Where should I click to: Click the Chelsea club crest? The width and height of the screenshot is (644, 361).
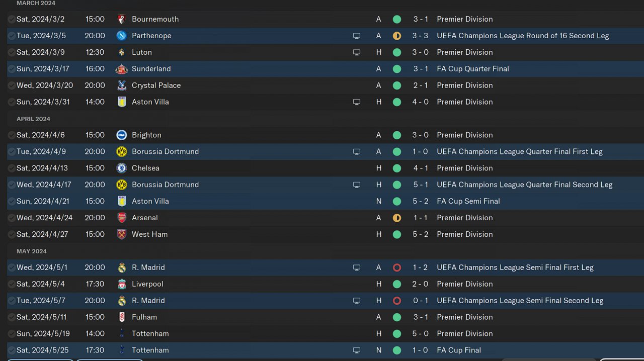121,168
